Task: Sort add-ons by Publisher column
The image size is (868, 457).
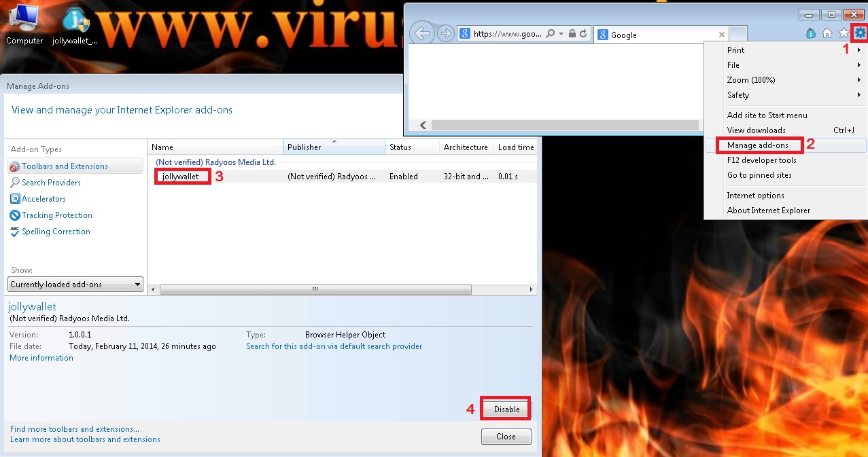Action: [x=334, y=147]
